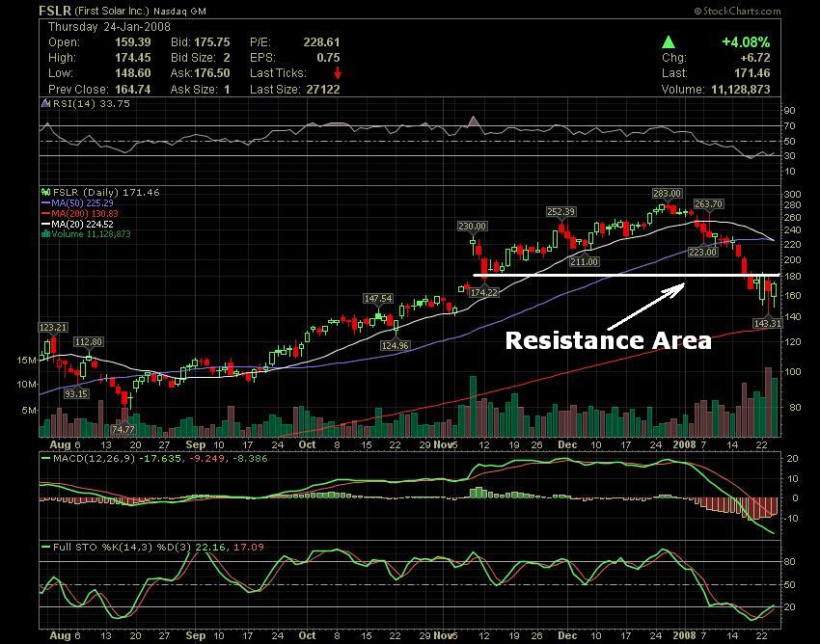The image size is (820, 644).
Task: Click the 112.80 price label
Action: 89,342
